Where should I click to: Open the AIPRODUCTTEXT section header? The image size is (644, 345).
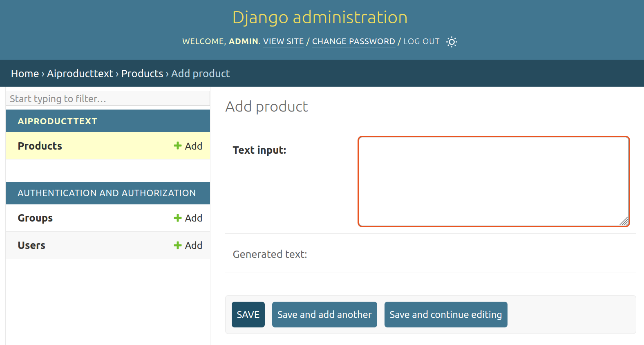click(58, 121)
